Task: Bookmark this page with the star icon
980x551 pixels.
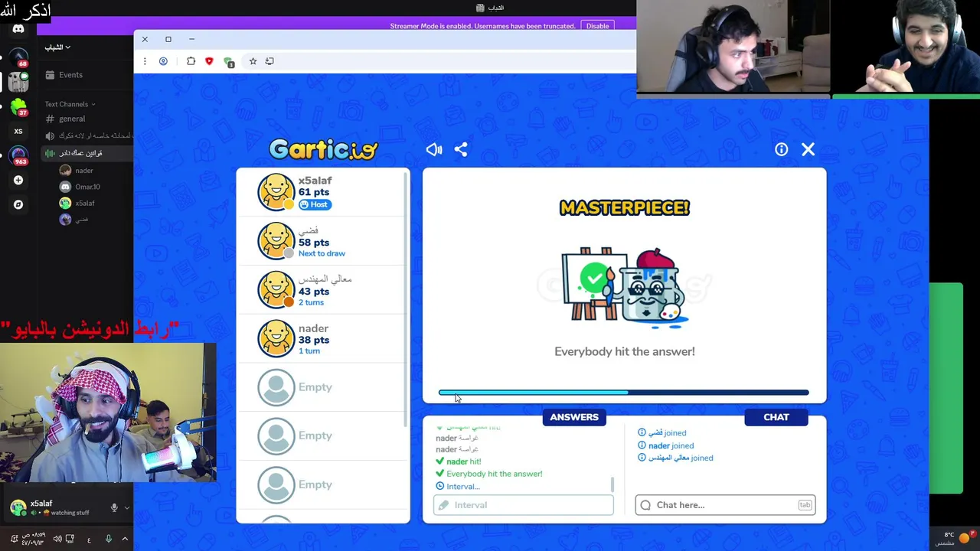Action: click(x=253, y=61)
